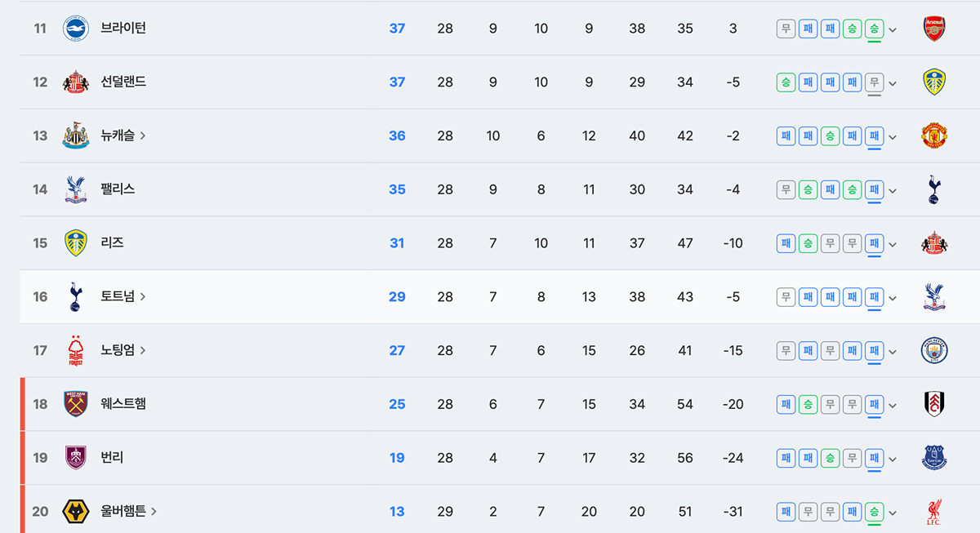Image resolution: width=980 pixels, height=533 pixels.
Task: Click 선덜랜드's first green 승 form badge
Action: point(786,82)
